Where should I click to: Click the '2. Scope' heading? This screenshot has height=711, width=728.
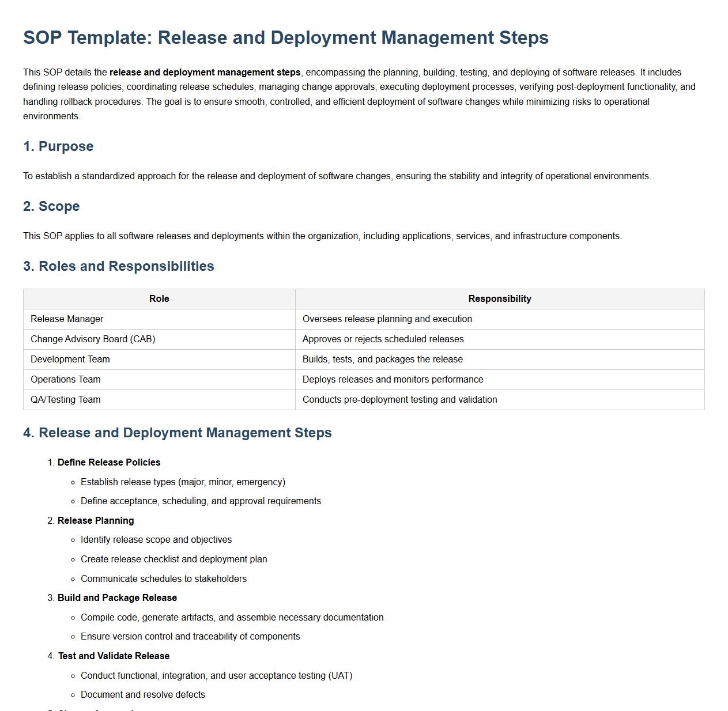pyautogui.click(x=51, y=206)
